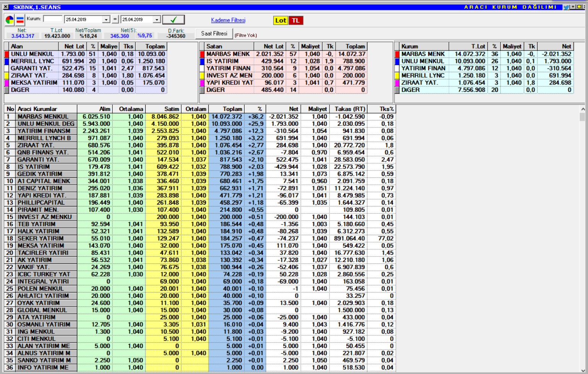Select the ING MENKUL row
Screen dimensions: 588x374
(200, 332)
